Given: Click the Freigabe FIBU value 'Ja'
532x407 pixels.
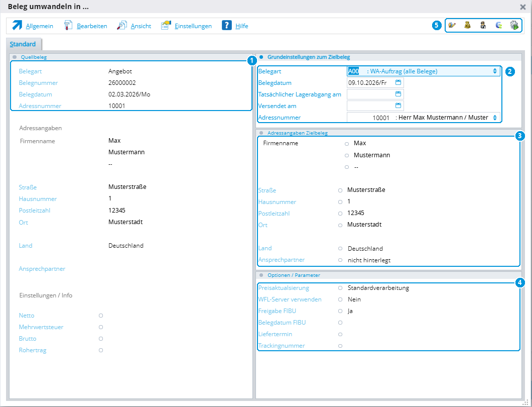Looking at the screenshot, I should point(350,311).
